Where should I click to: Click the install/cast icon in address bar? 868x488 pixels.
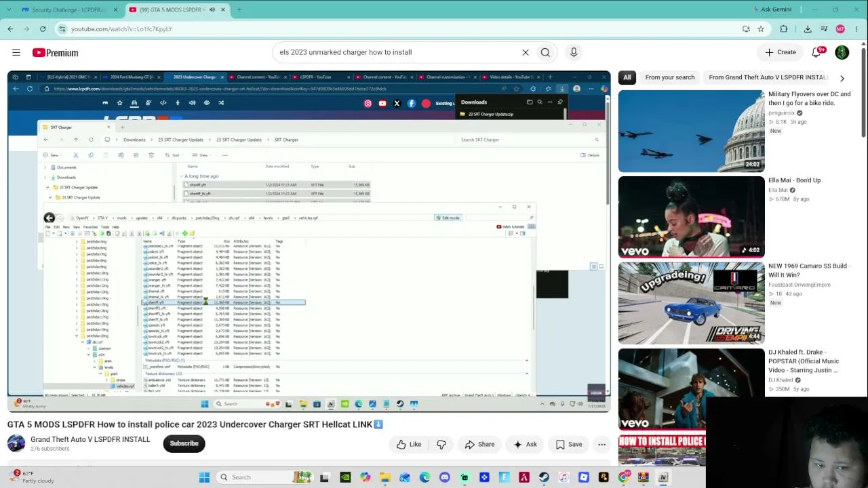point(746,29)
